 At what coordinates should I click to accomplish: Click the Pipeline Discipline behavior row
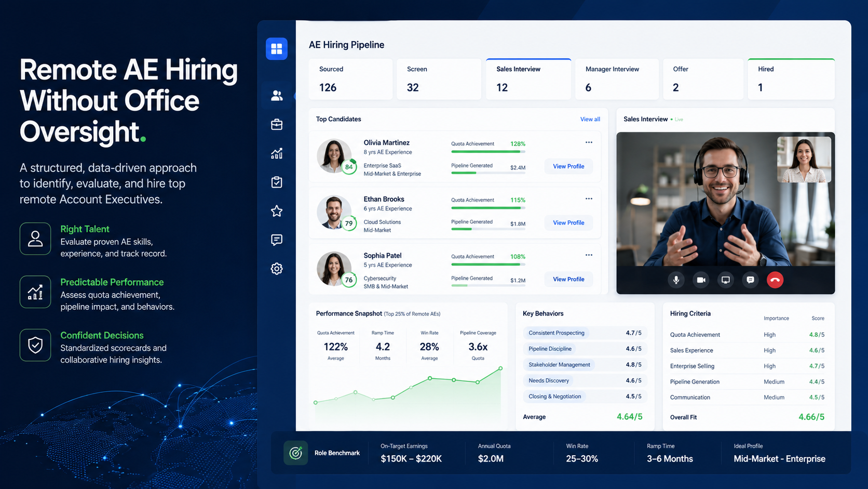585,349
